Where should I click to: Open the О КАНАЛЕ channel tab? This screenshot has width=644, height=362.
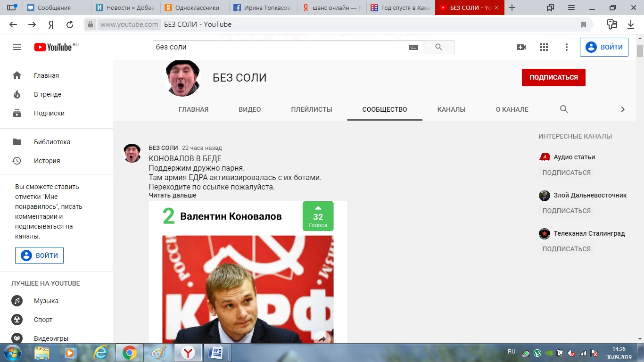[512, 109]
